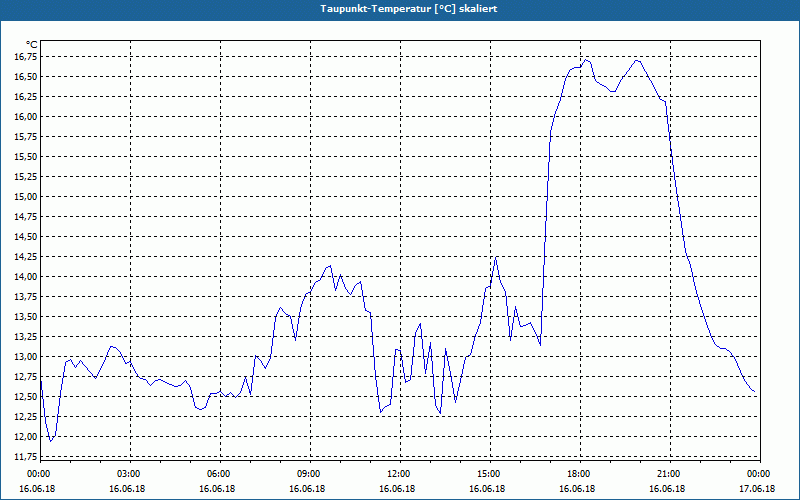Click the 00:00 time label above 17.06.18

click(758, 474)
